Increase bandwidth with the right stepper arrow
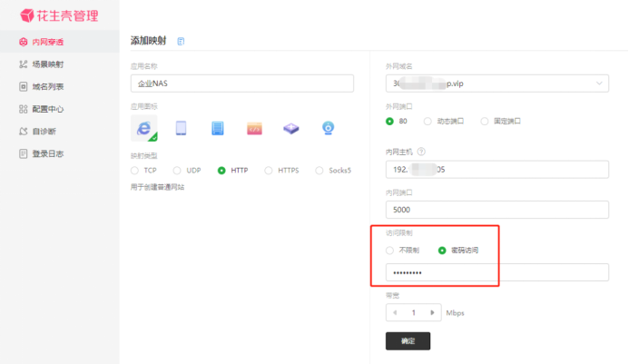 tap(436, 312)
